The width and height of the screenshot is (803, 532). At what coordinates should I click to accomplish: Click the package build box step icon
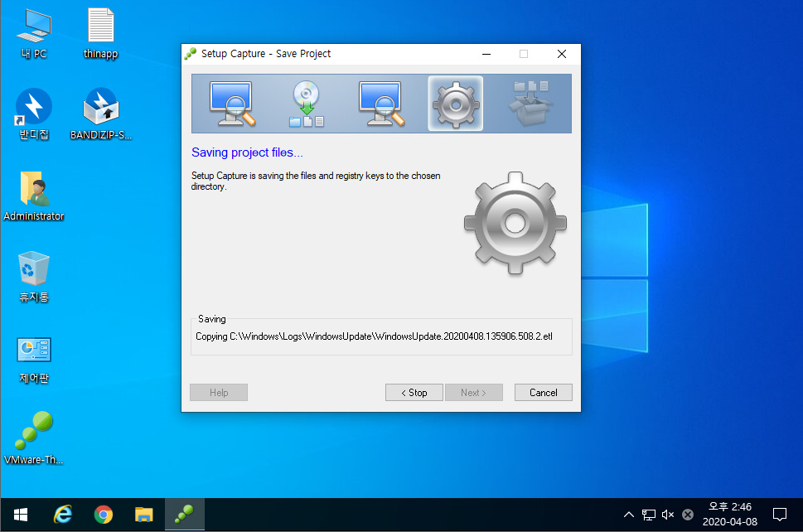point(530,104)
